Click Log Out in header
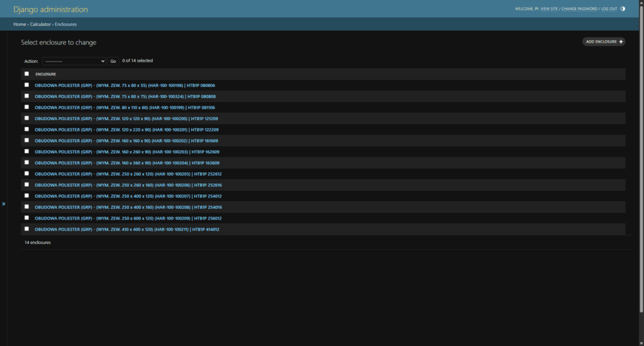The width and height of the screenshot is (644, 346). point(608,9)
